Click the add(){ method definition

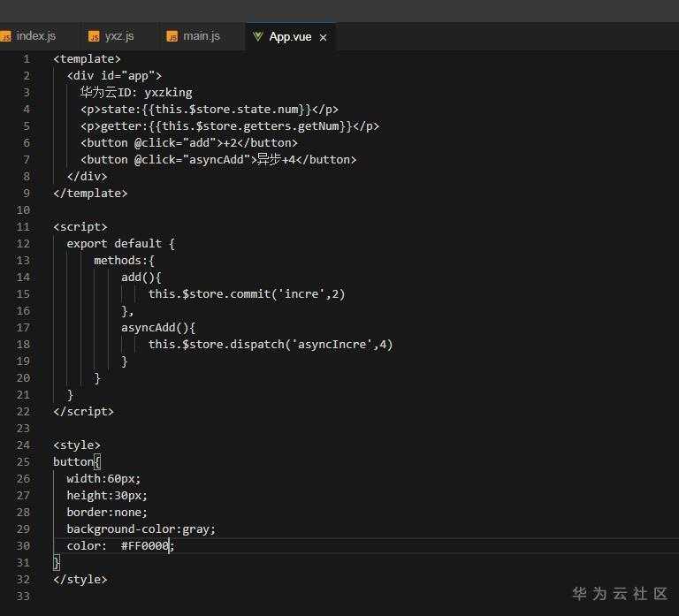click(141, 277)
